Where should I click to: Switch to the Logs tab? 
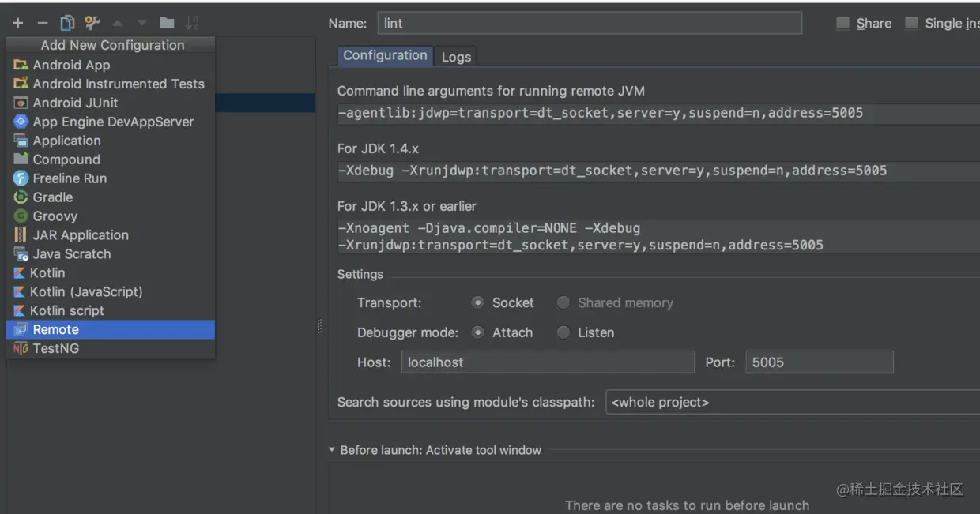(x=456, y=57)
